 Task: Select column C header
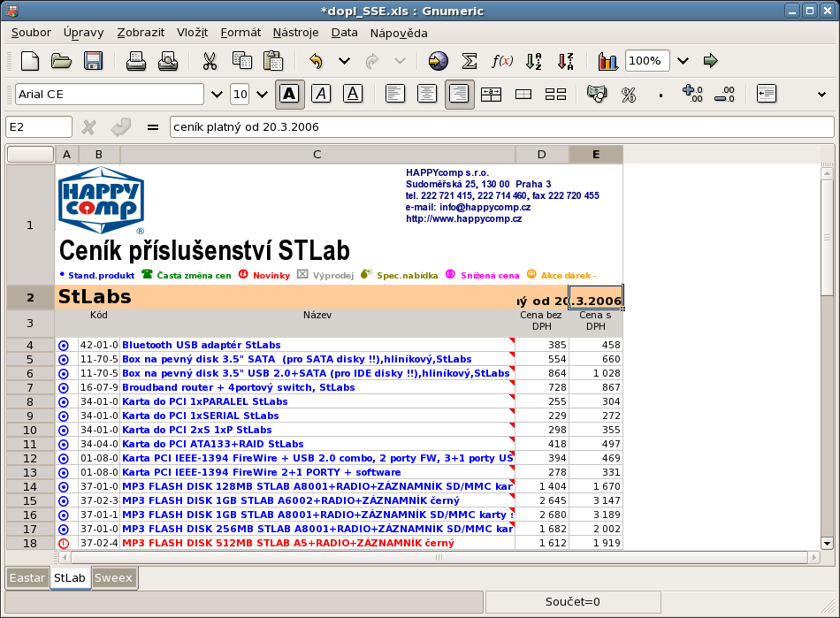(317, 154)
